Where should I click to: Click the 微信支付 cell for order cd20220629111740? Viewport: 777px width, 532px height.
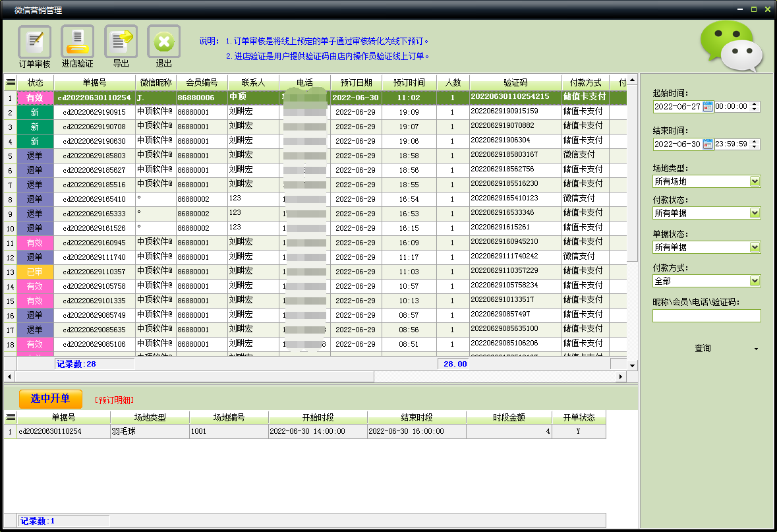tap(585, 257)
